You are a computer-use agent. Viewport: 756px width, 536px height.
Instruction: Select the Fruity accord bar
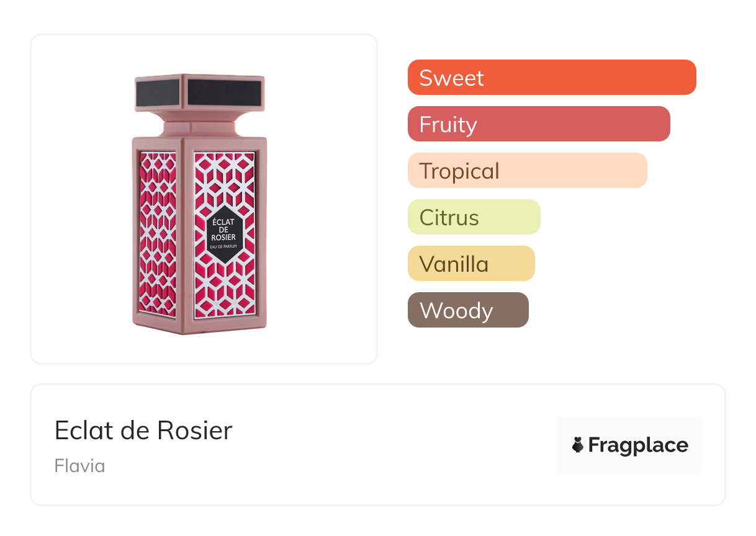tap(538, 124)
